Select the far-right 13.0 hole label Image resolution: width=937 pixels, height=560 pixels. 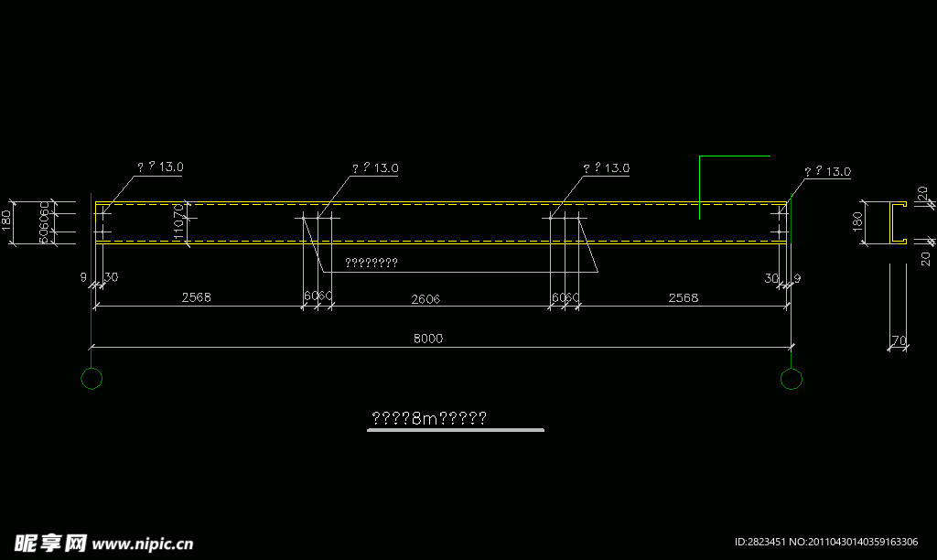click(x=827, y=172)
